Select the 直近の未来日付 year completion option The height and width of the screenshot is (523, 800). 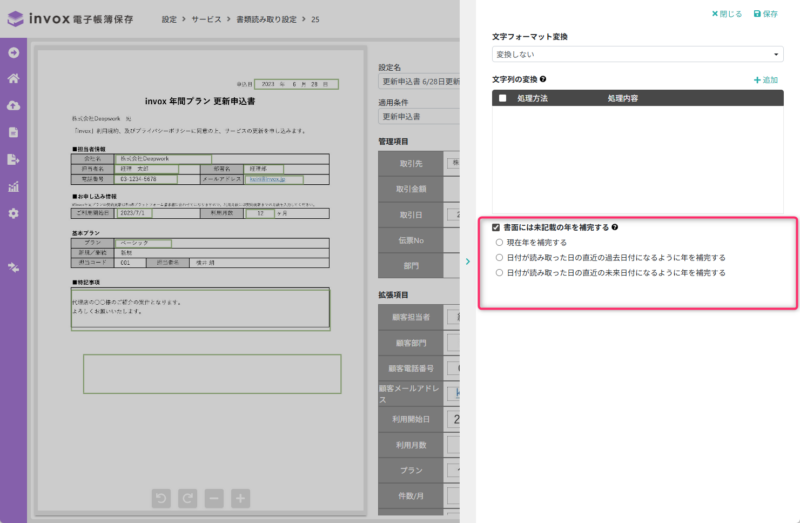coord(499,273)
